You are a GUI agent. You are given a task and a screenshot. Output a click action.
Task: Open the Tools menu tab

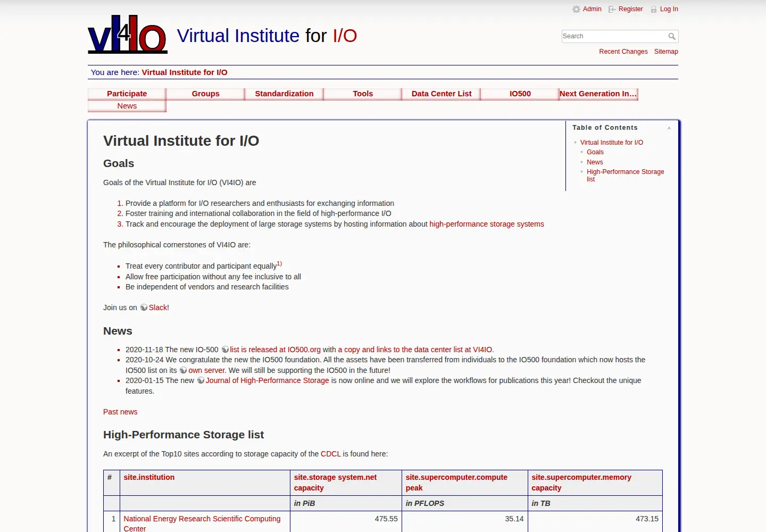coord(363,94)
